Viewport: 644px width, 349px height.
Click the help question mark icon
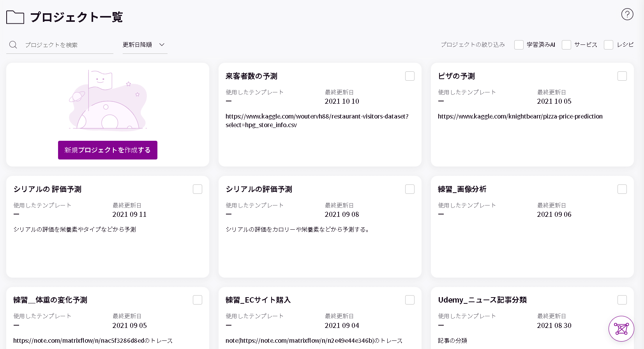[x=627, y=14]
